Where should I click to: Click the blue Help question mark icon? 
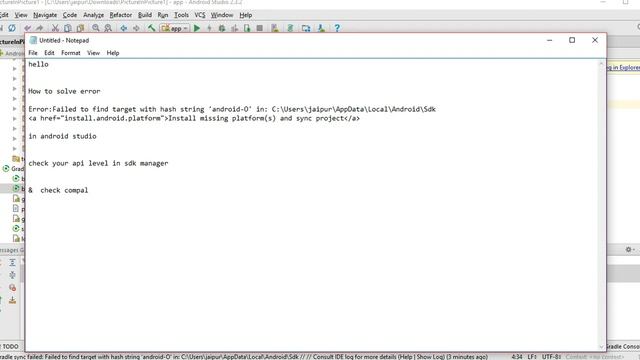click(x=337, y=28)
